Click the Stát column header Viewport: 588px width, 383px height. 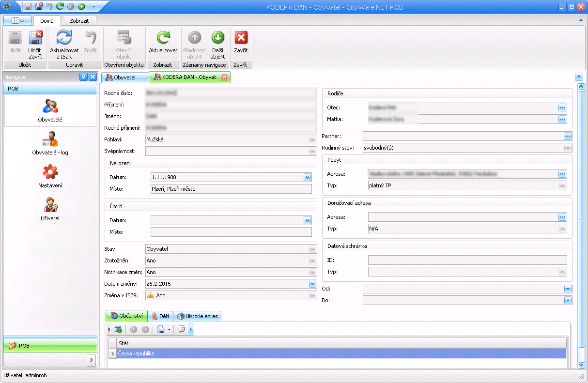pyautogui.click(x=341, y=344)
